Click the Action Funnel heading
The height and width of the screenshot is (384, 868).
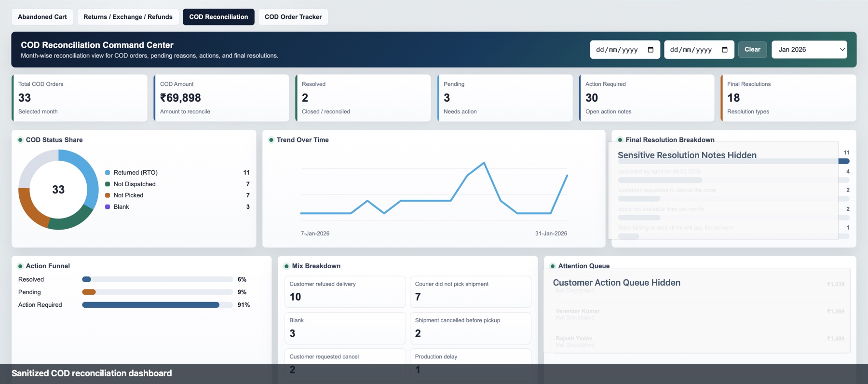pos(48,266)
